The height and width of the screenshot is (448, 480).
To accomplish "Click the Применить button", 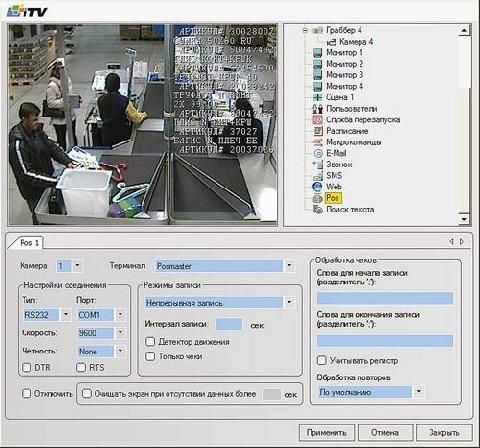I will point(326,433).
